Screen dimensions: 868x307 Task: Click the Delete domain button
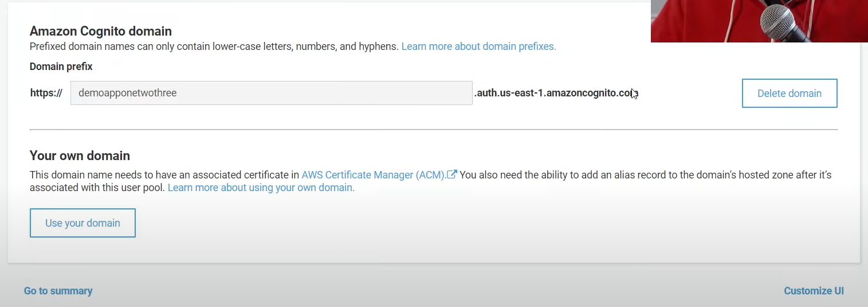[x=790, y=94]
